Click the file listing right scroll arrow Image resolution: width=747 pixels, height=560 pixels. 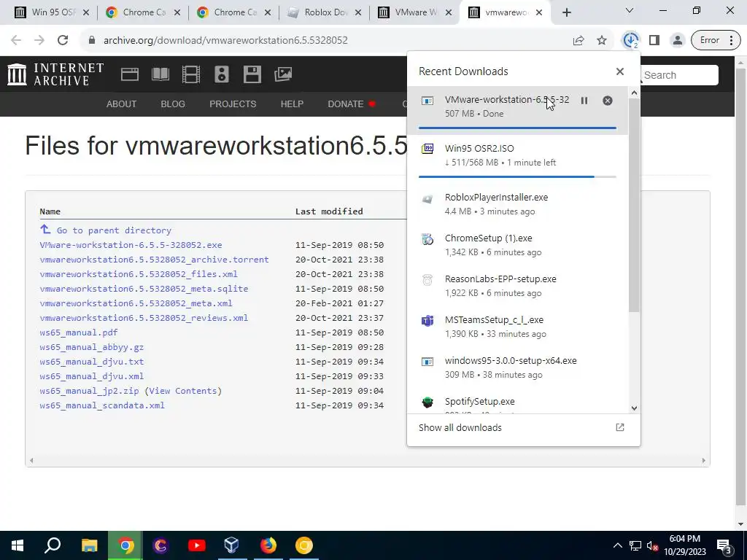[704, 461]
